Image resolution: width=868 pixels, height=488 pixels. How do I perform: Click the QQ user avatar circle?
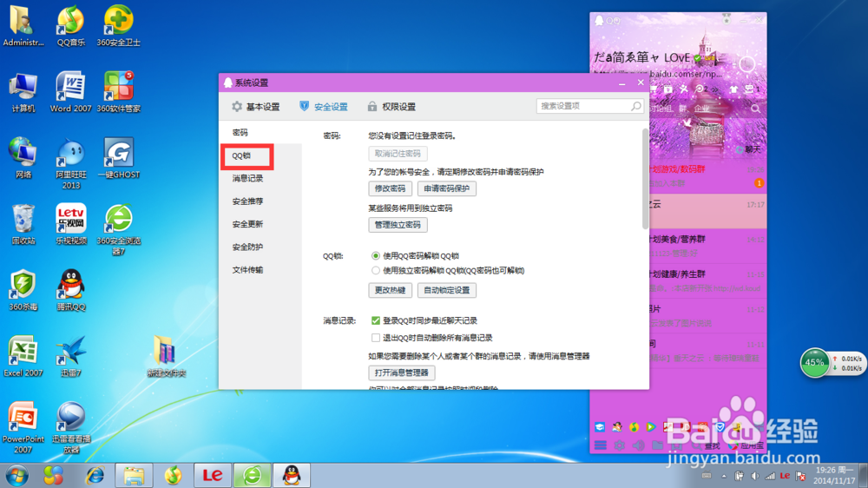click(x=746, y=64)
